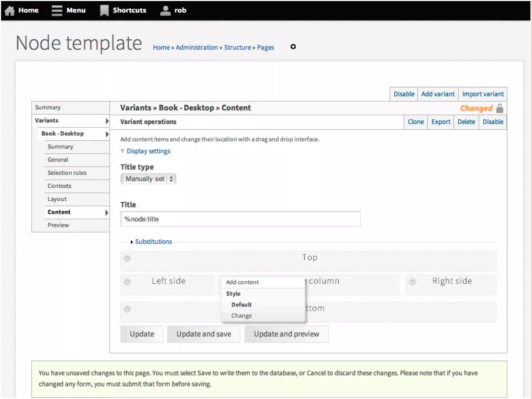Click the Shortcuts bookmark icon
Image resolution: width=532 pixels, height=399 pixels.
pyautogui.click(x=104, y=11)
